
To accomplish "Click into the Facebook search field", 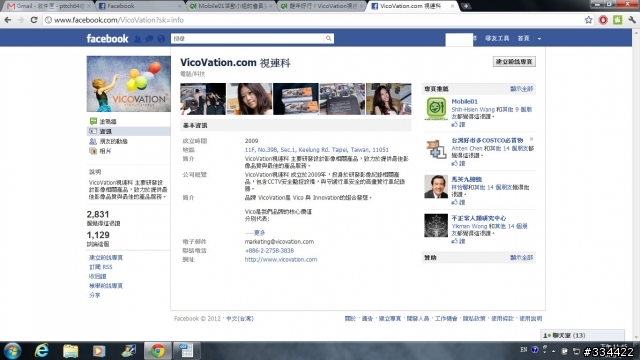I will coord(247,38).
